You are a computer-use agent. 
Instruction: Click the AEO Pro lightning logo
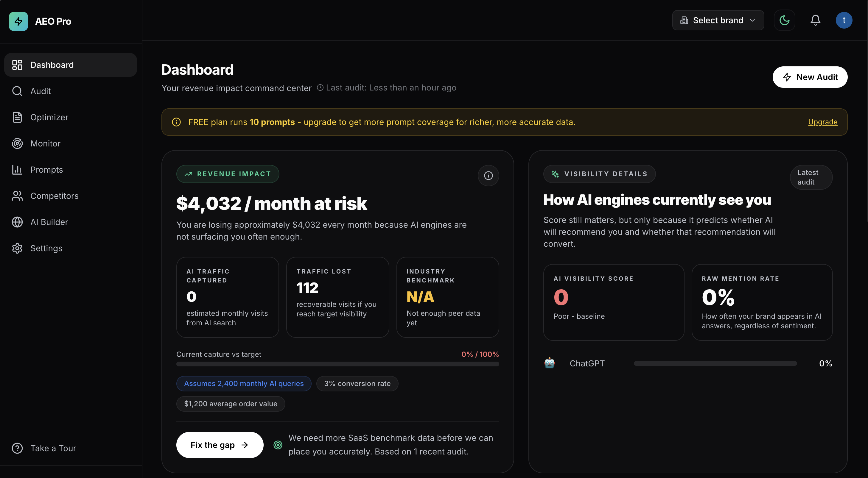(x=18, y=21)
